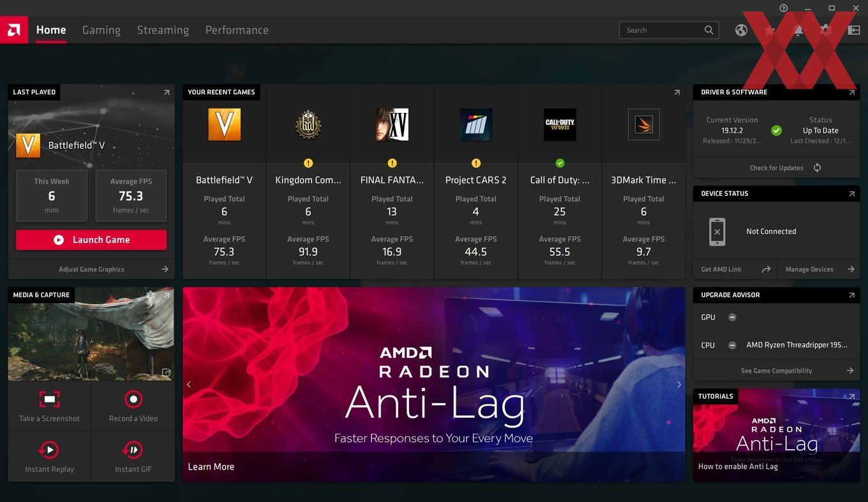This screenshot has width=868, height=502.
Task: Open Get AMD Link
Action: (x=735, y=269)
